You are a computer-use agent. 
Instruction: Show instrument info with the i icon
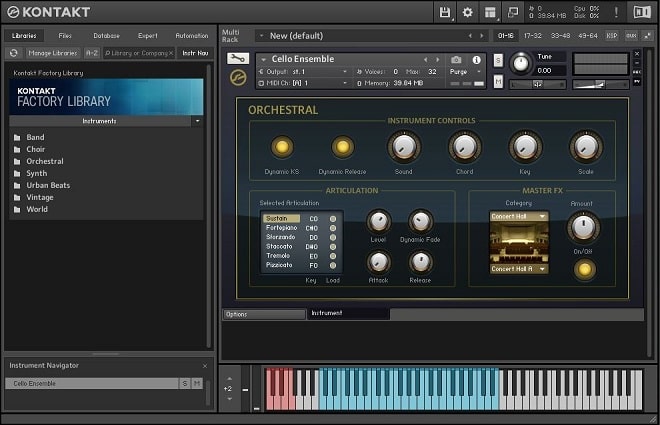click(476, 60)
